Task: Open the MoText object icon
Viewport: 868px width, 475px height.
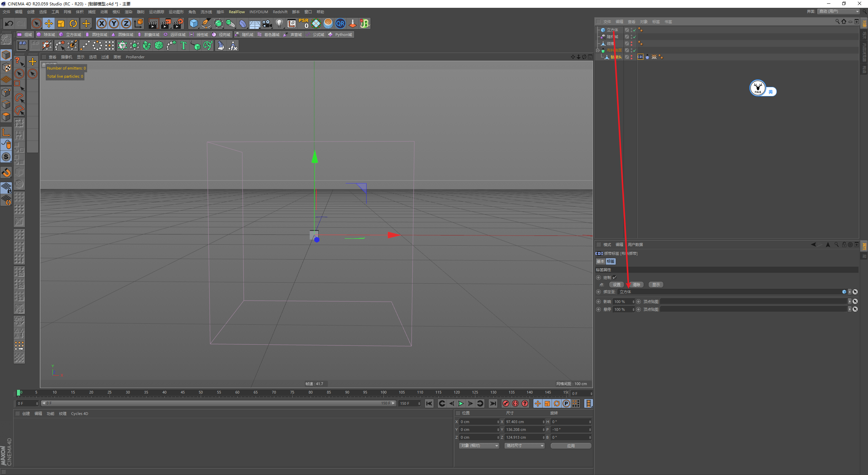Action: [x=183, y=45]
